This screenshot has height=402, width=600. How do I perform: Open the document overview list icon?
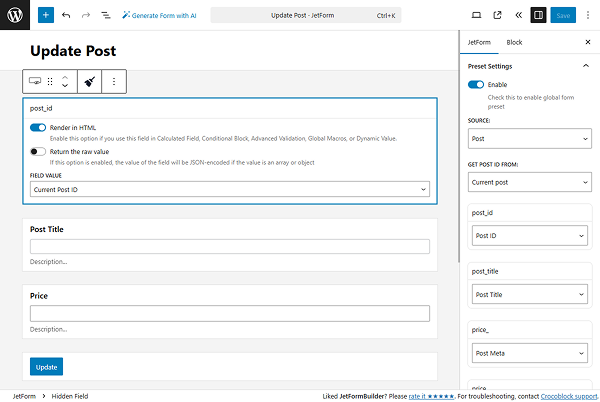(106, 16)
